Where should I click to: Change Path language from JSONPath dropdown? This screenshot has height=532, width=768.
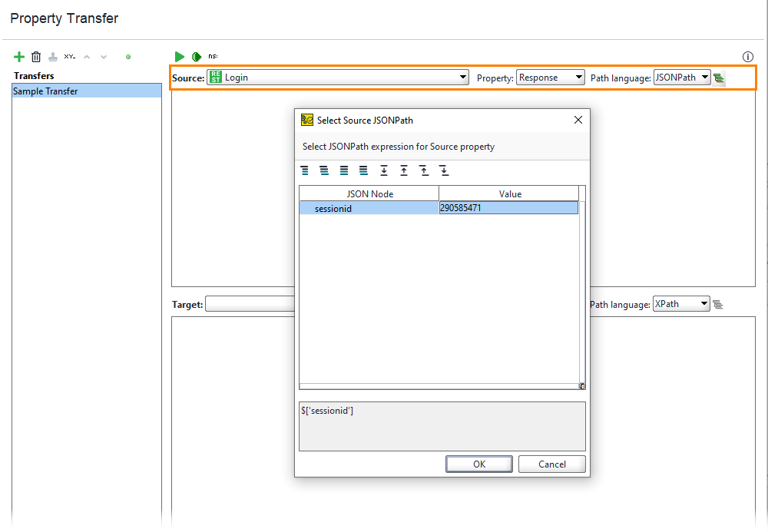[681, 77]
